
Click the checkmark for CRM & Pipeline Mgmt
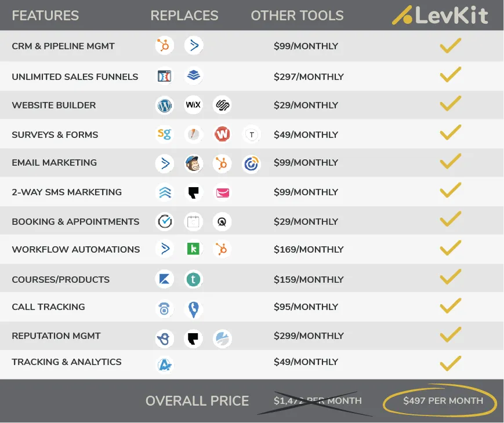pyautogui.click(x=451, y=45)
